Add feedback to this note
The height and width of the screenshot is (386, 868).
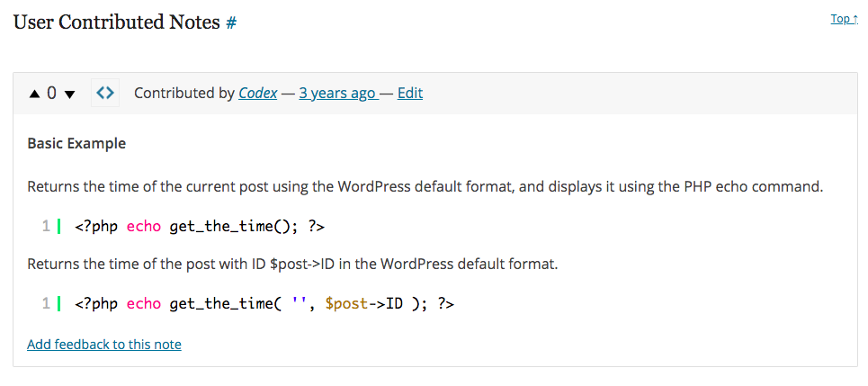coord(104,345)
